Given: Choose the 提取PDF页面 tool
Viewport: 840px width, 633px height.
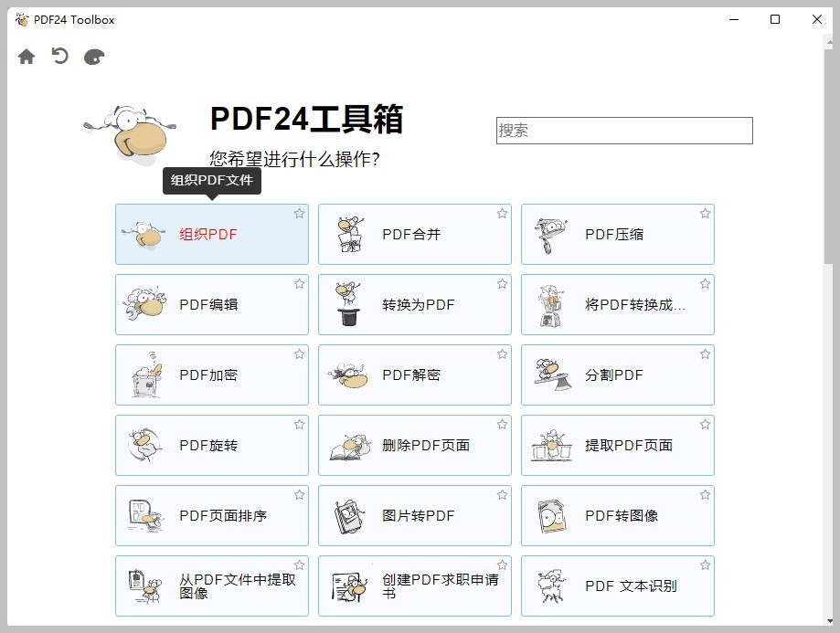Looking at the screenshot, I should point(618,445).
